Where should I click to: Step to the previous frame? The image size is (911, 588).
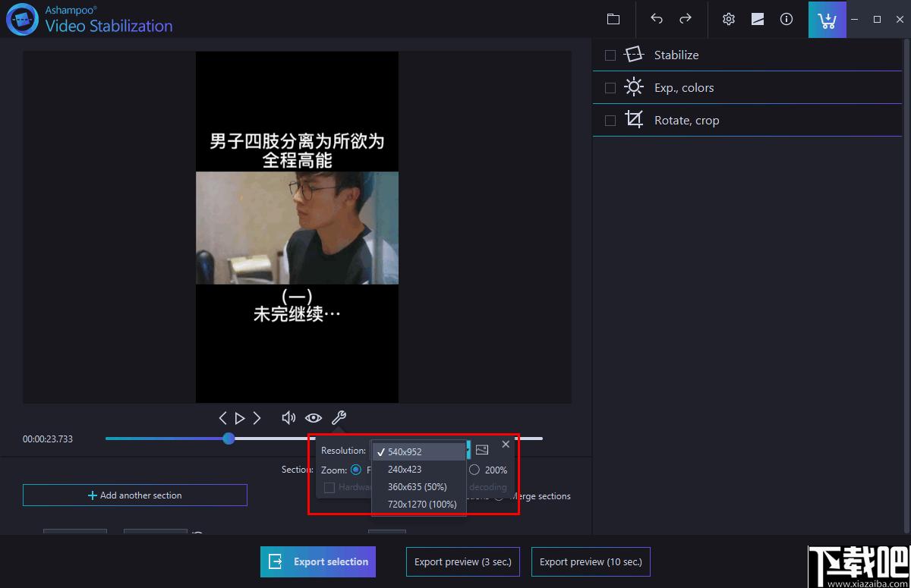(x=222, y=418)
